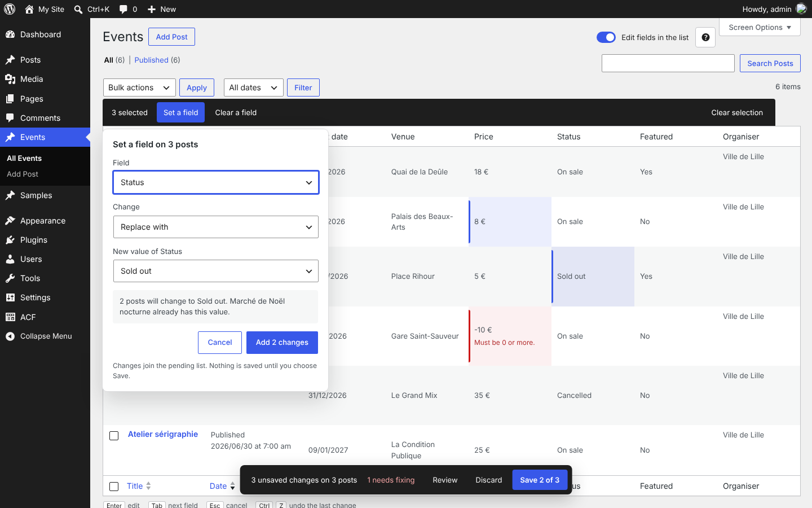Select the Set a field tab
The height and width of the screenshot is (508, 812).
click(181, 112)
